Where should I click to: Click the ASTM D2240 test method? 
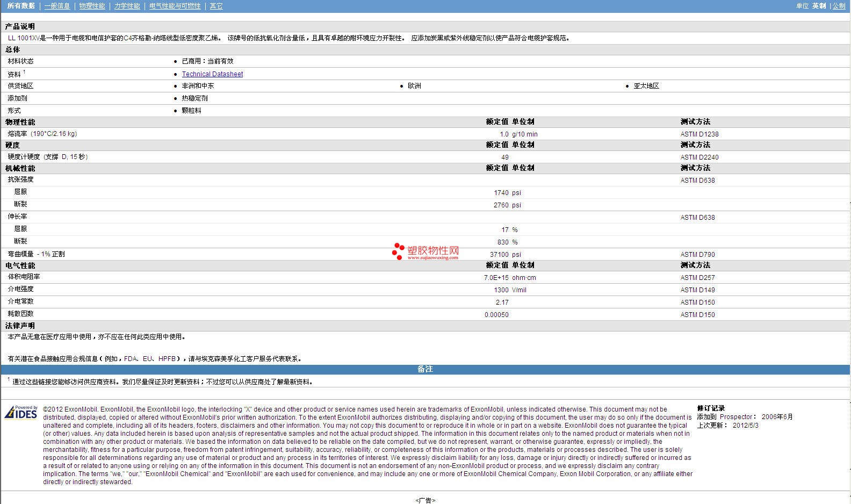pos(699,157)
